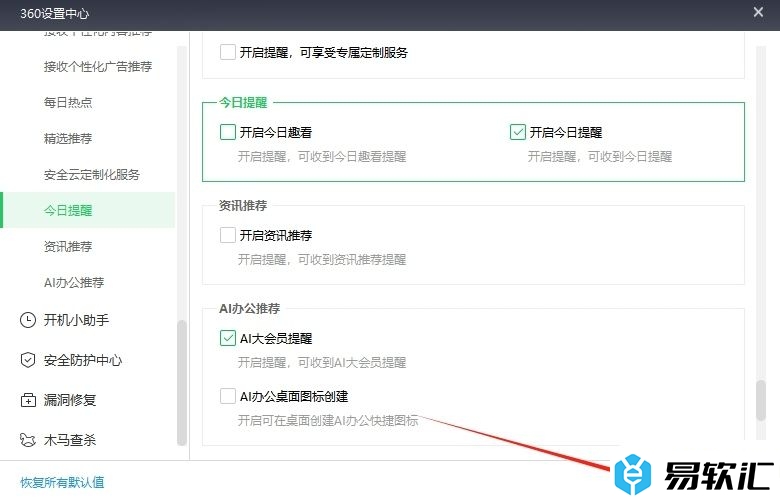
Task: Click the 恢复所有默认值 link
Action: coord(62,482)
